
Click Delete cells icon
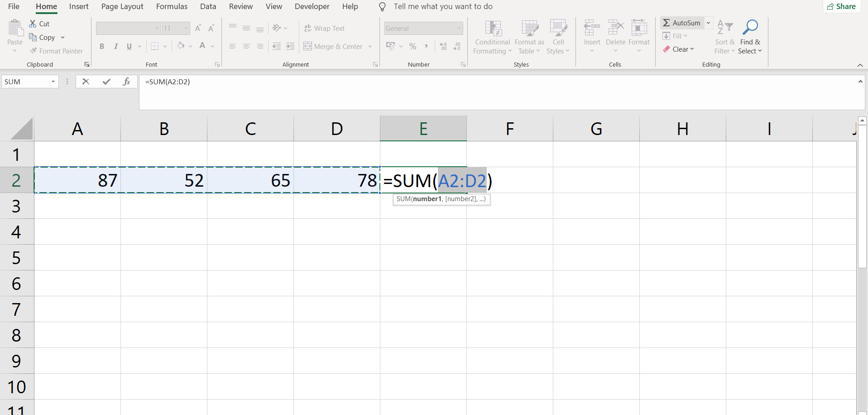(x=616, y=28)
